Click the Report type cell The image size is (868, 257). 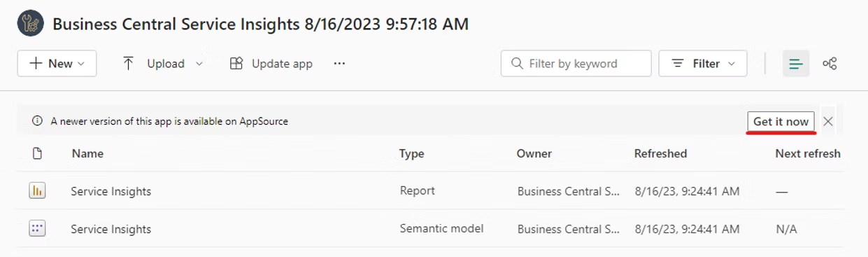[417, 190]
